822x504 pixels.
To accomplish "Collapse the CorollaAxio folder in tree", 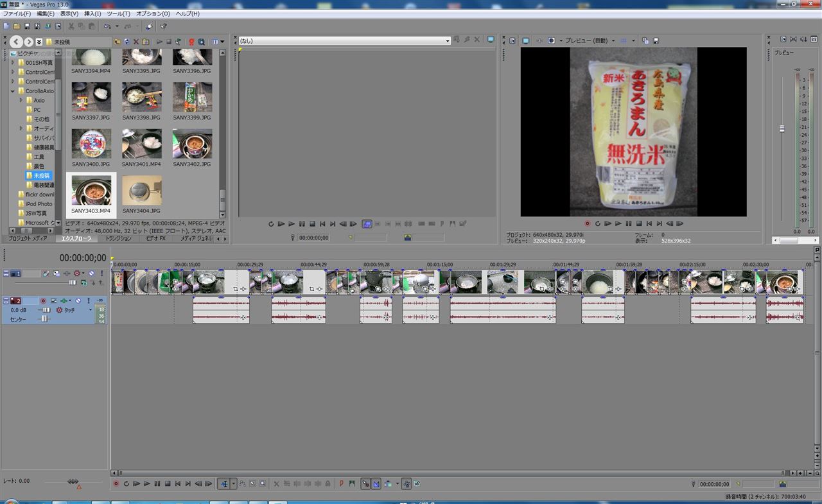I will pos(13,91).
